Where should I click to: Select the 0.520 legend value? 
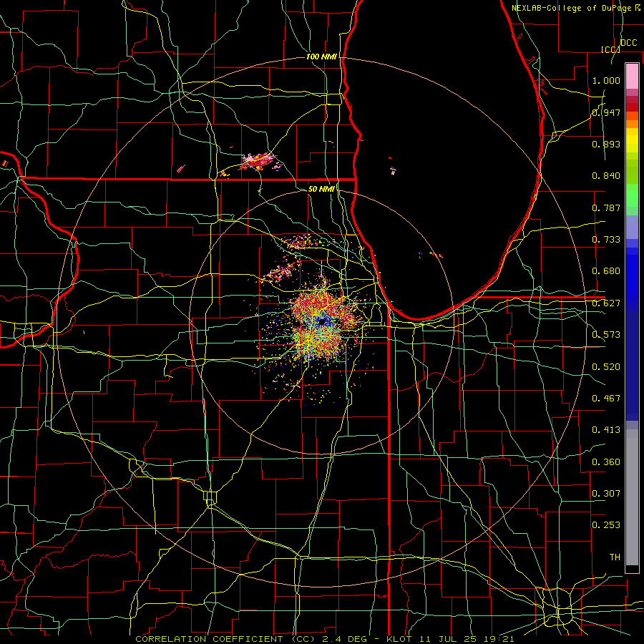pyautogui.click(x=606, y=367)
